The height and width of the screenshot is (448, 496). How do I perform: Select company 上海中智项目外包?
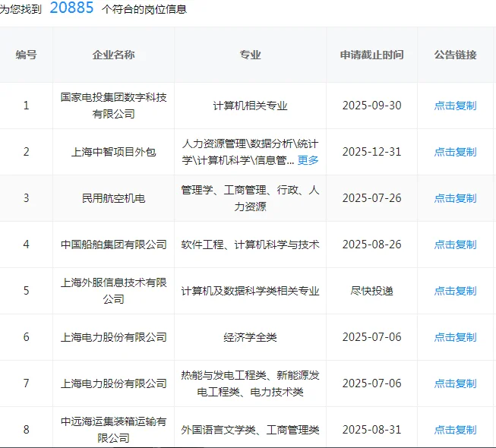[114, 152]
